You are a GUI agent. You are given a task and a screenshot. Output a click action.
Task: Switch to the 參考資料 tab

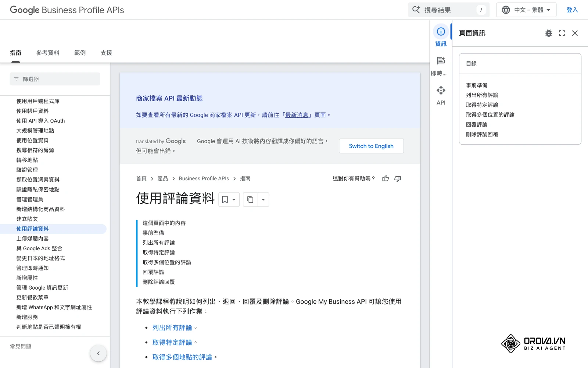[x=48, y=53]
